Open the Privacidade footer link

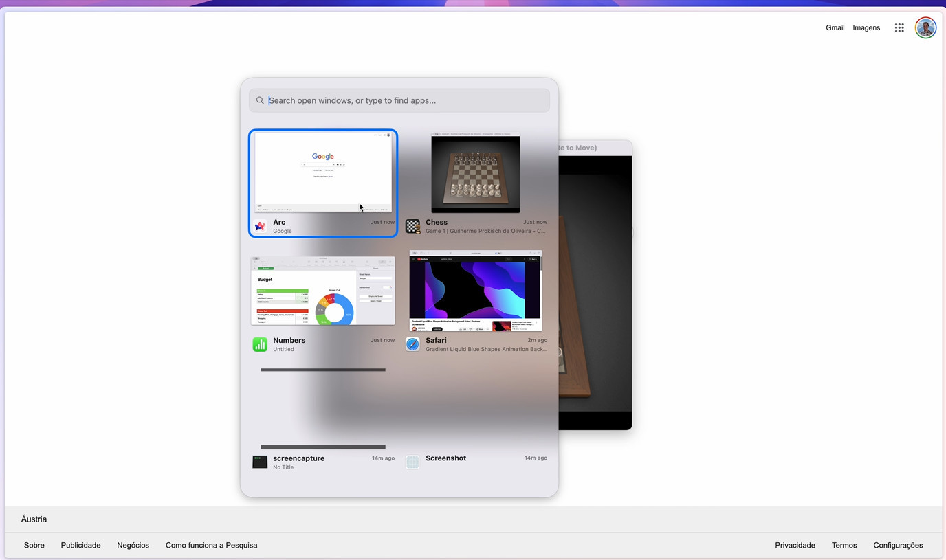[x=795, y=545]
